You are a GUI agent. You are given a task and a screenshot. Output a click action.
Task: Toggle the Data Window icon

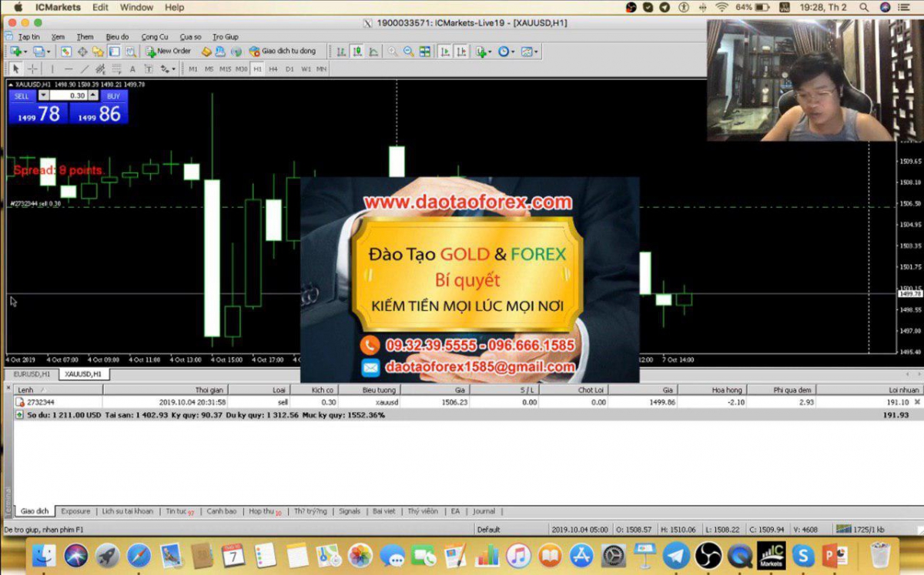point(82,52)
